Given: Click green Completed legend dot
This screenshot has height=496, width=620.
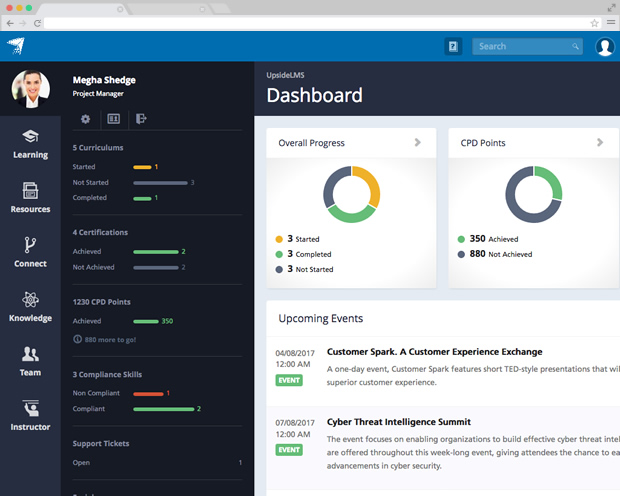Looking at the screenshot, I should point(279,254).
